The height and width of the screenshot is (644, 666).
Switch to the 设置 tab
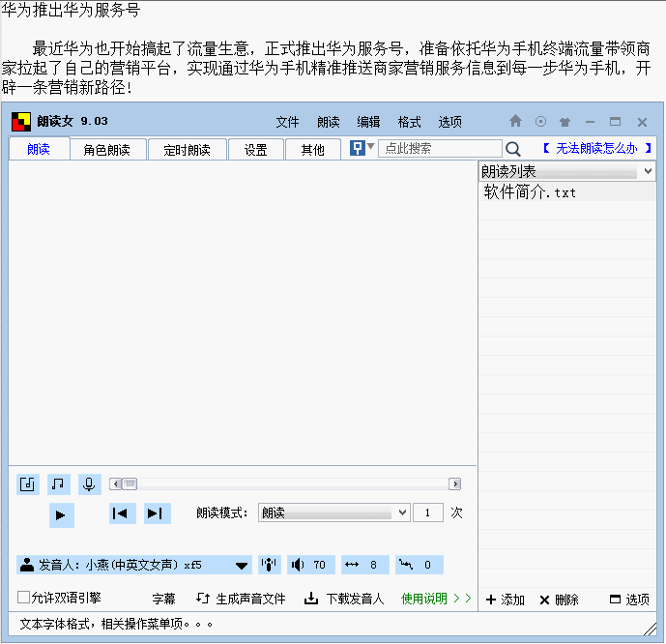point(256,150)
